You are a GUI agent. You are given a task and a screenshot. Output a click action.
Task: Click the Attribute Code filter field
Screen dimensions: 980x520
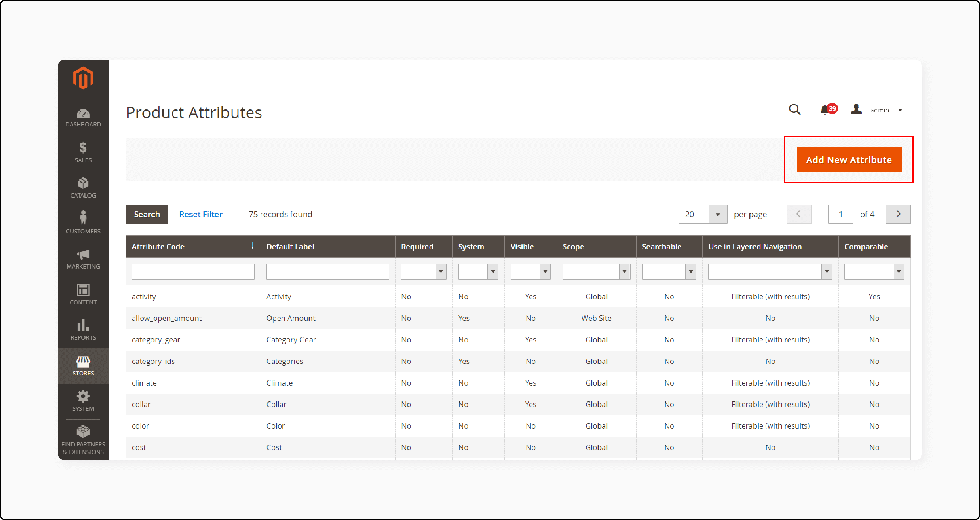coord(193,271)
